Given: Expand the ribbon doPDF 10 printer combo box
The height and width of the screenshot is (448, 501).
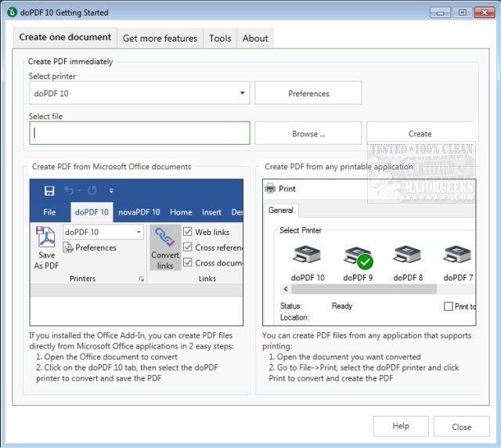Looking at the screenshot, I should (x=139, y=232).
